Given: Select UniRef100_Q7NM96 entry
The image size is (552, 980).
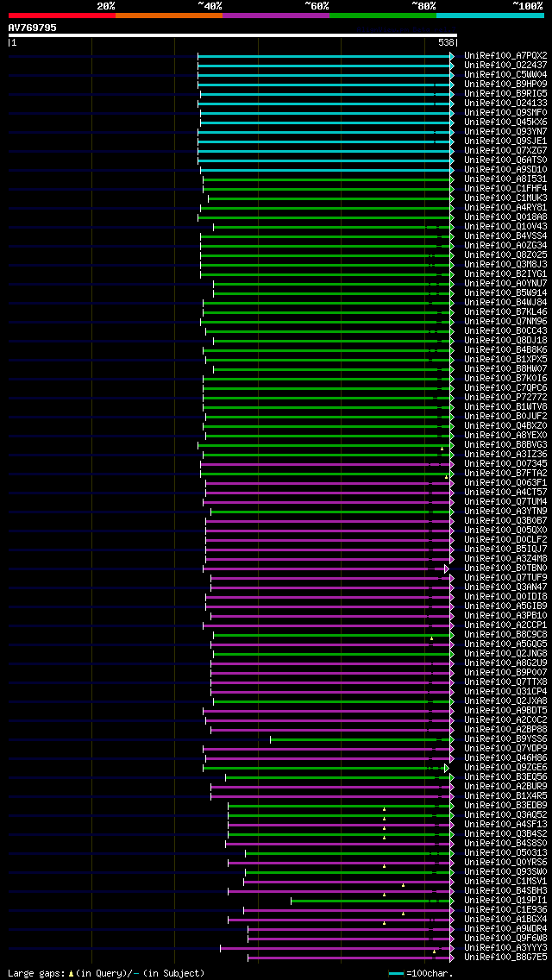Looking at the screenshot, I should [505, 322].
